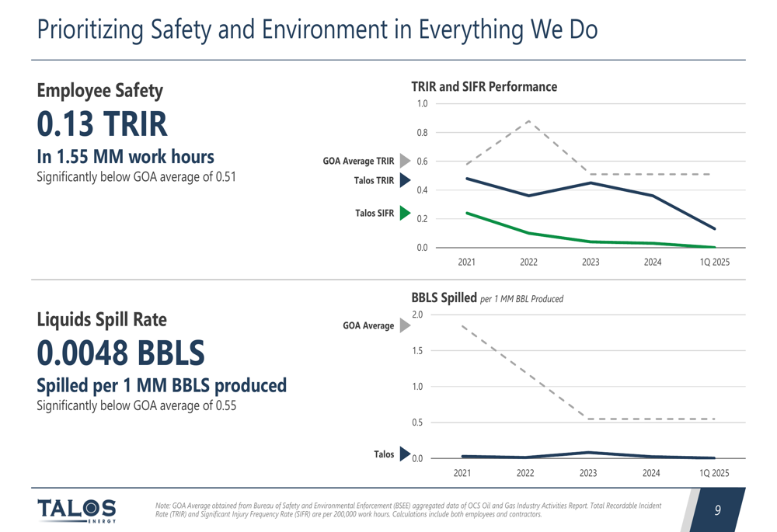Select the slide title about Prioritizing Safety
This screenshot has width=777, height=532.
click(x=317, y=30)
